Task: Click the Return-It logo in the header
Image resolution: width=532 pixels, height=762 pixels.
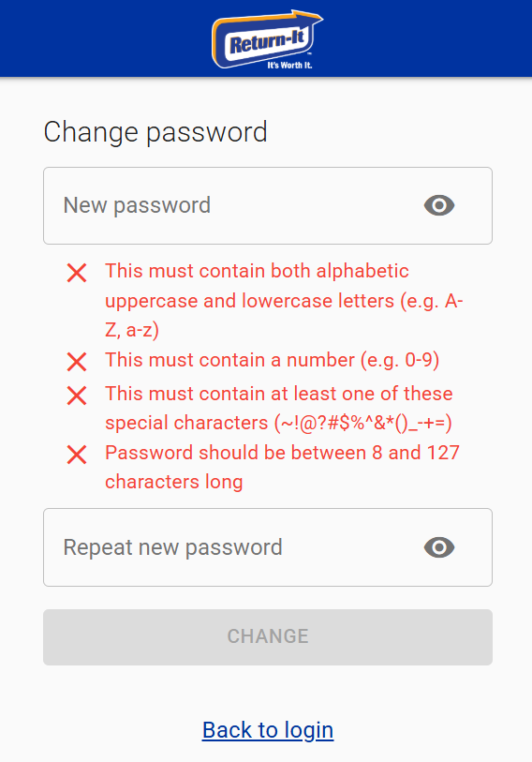Action: tap(267, 40)
